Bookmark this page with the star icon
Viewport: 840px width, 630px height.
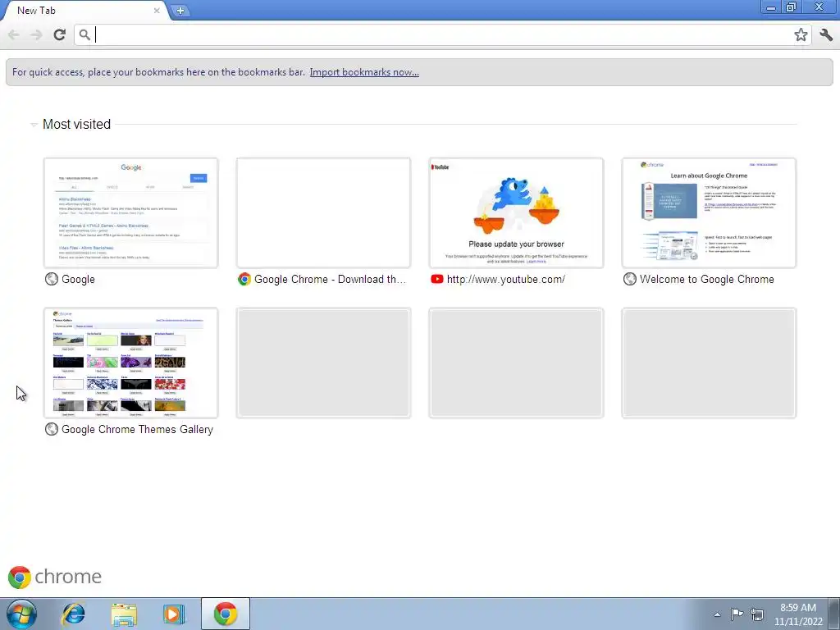coord(801,34)
